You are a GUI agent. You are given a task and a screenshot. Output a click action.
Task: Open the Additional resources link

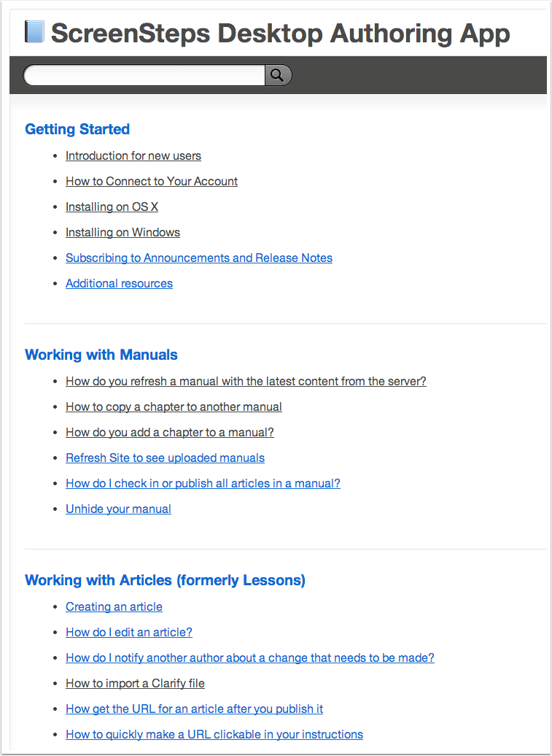[x=119, y=283]
